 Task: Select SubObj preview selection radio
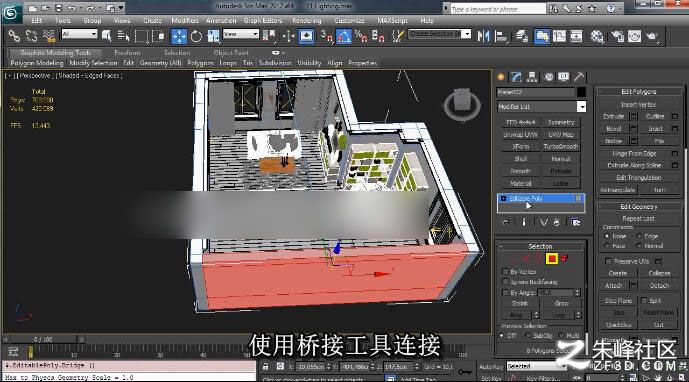(528, 335)
